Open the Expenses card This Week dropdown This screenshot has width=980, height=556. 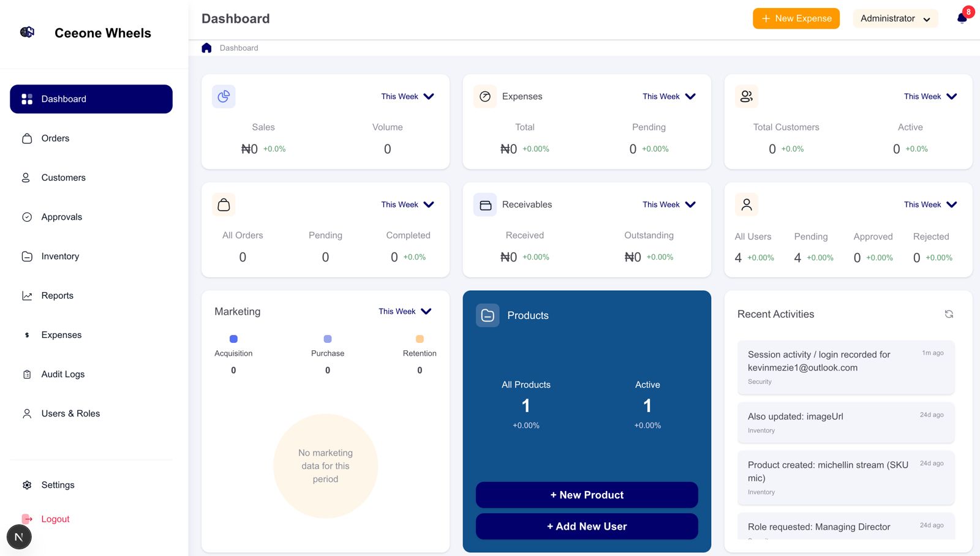click(x=669, y=96)
